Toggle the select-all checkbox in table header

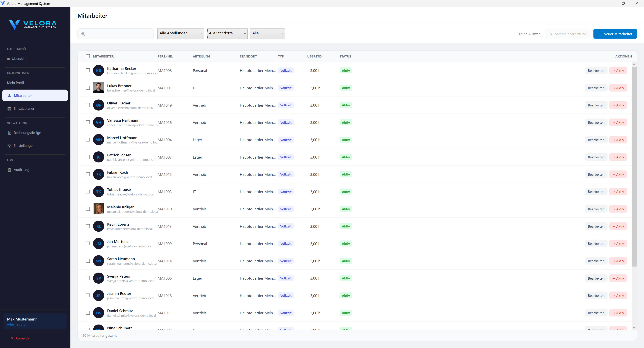coord(88,56)
